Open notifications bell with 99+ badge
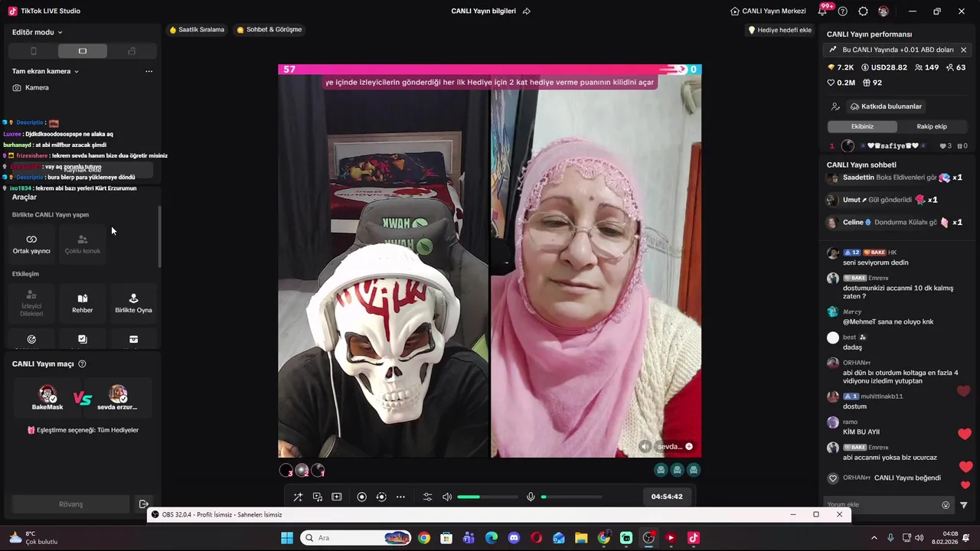980x551 pixels. pos(824,11)
